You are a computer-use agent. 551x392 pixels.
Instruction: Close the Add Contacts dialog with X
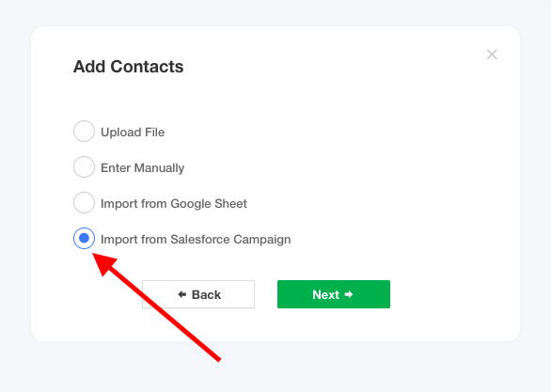(492, 55)
